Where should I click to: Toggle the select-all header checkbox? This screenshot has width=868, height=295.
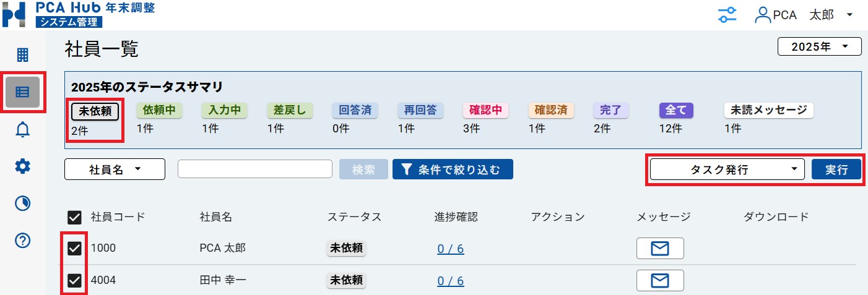pyautogui.click(x=74, y=217)
